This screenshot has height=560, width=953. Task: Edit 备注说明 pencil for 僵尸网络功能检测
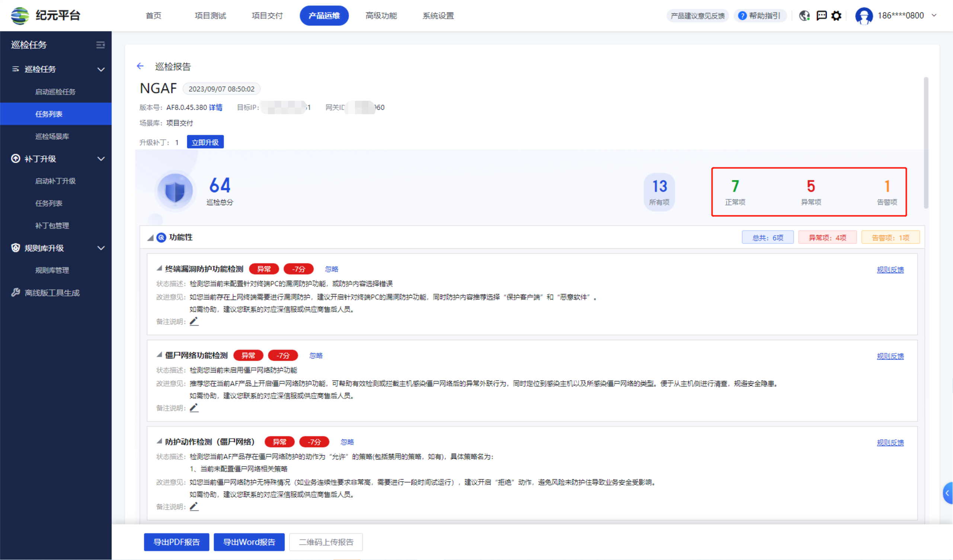(194, 408)
